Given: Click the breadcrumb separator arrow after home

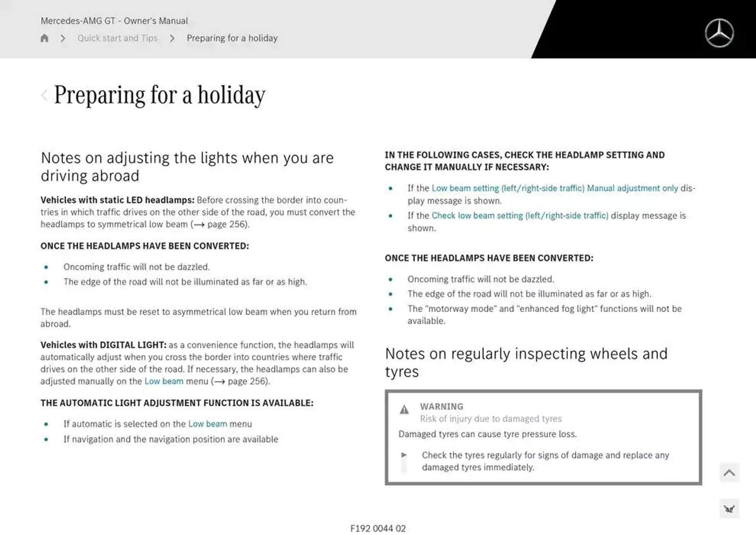Looking at the screenshot, I should click(x=63, y=38).
